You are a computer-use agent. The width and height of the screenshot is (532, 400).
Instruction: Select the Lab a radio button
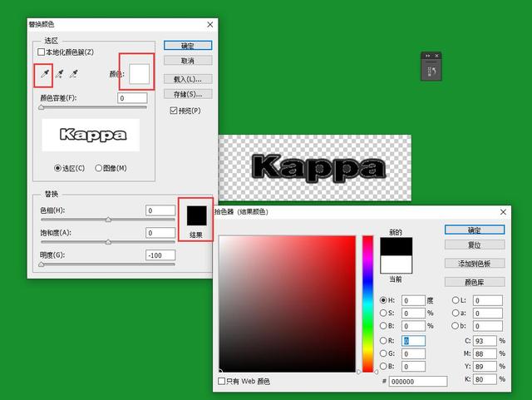[456, 313]
